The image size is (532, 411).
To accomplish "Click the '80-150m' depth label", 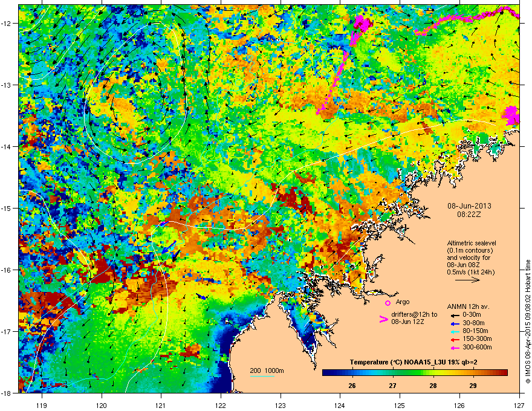I will [475, 331].
